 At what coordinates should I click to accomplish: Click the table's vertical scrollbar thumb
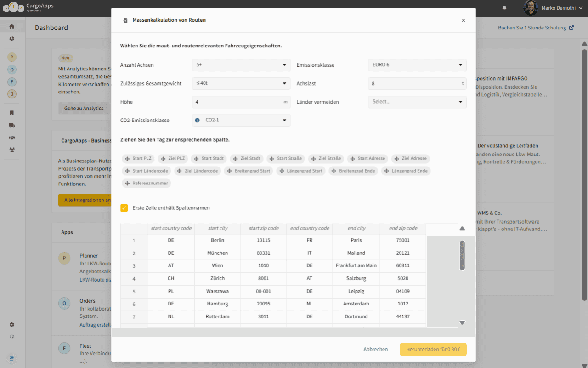pos(462,255)
